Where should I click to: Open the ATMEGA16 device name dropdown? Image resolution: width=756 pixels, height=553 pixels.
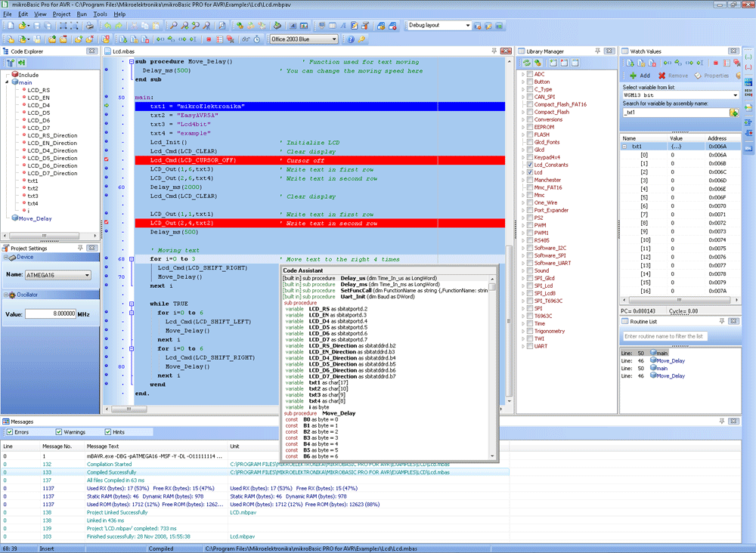[x=88, y=275]
